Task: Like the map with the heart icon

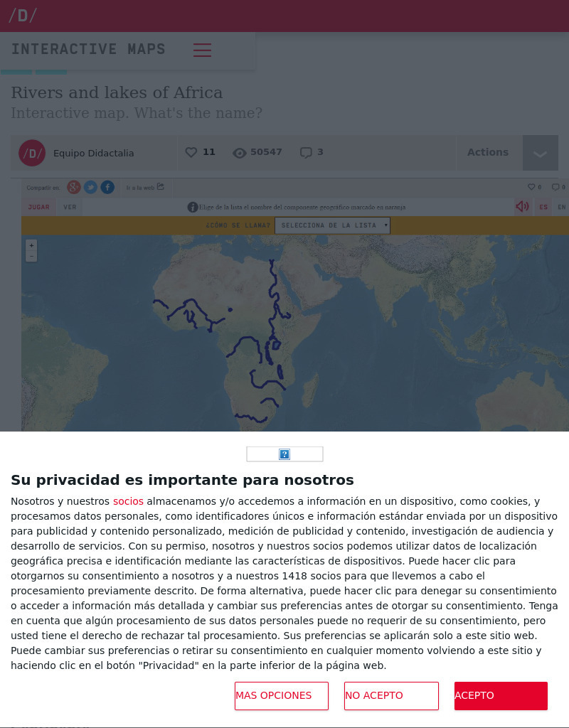Action: 191,151
